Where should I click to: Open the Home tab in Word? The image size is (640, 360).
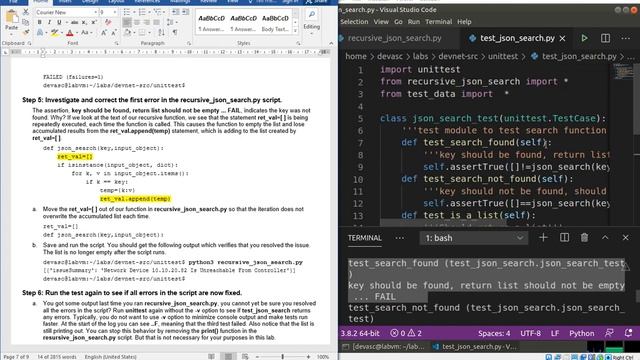(x=40, y=2)
